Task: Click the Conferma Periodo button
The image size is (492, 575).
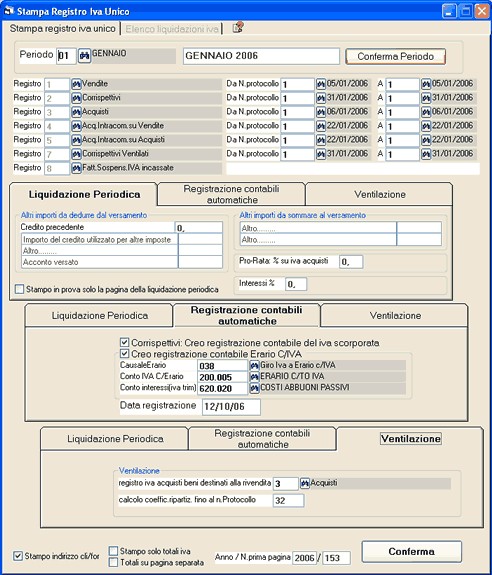Action: pos(396,56)
